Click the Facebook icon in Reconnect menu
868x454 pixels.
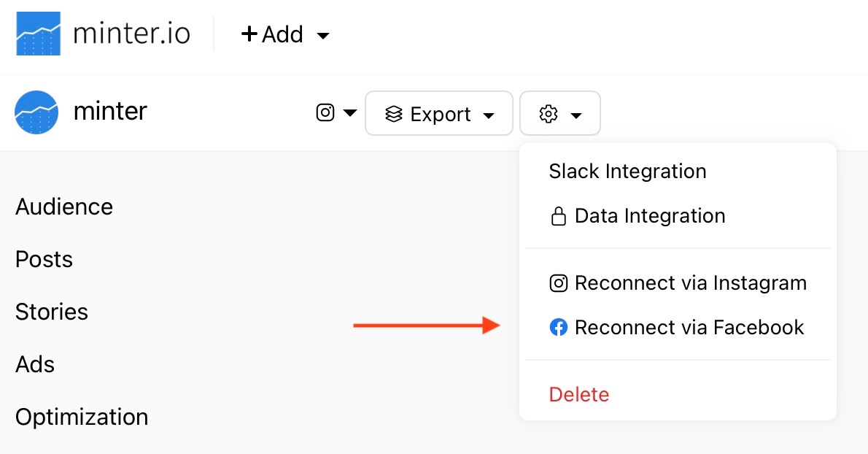pyautogui.click(x=559, y=328)
